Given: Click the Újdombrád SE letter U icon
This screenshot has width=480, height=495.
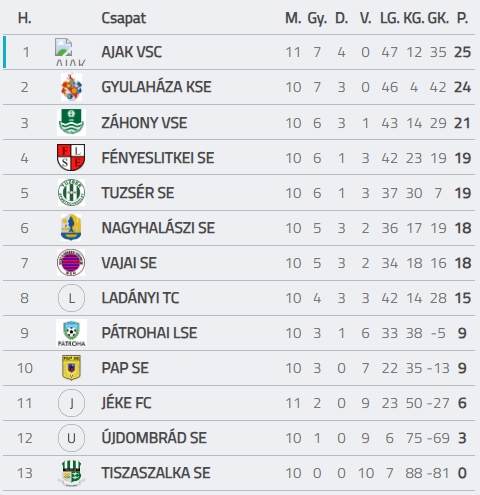Looking at the screenshot, I should (x=71, y=438).
